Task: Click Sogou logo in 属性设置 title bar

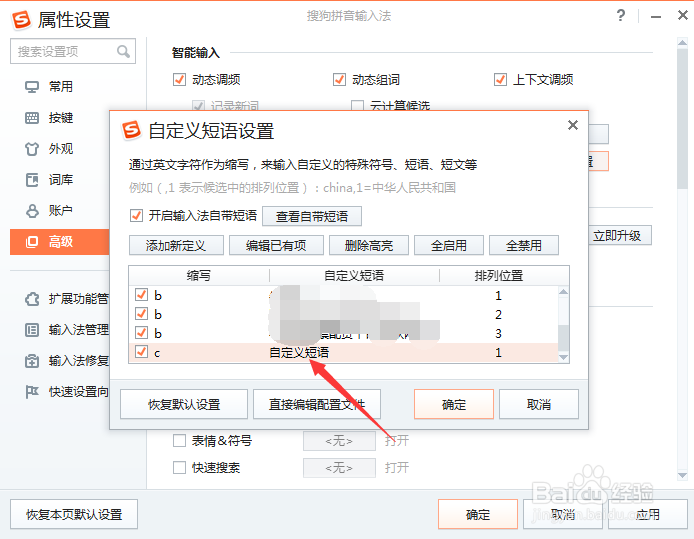Action: (x=21, y=19)
